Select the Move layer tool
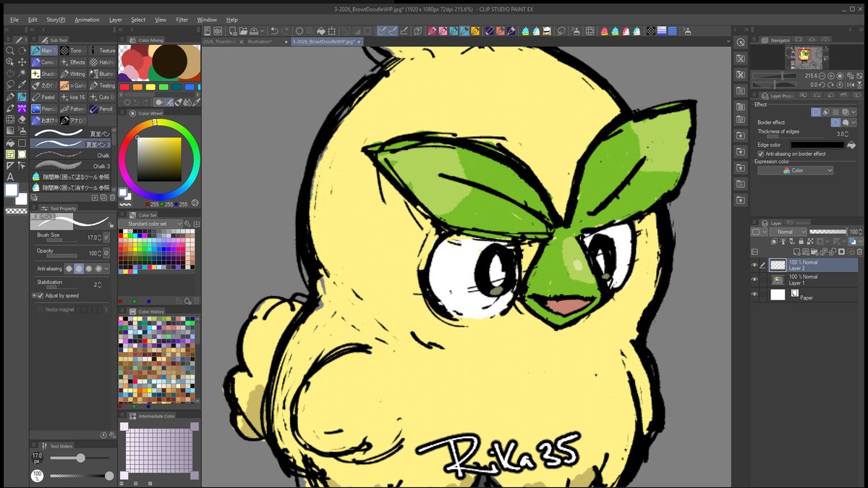The width and height of the screenshot is (868, 488). coord(22,62)
